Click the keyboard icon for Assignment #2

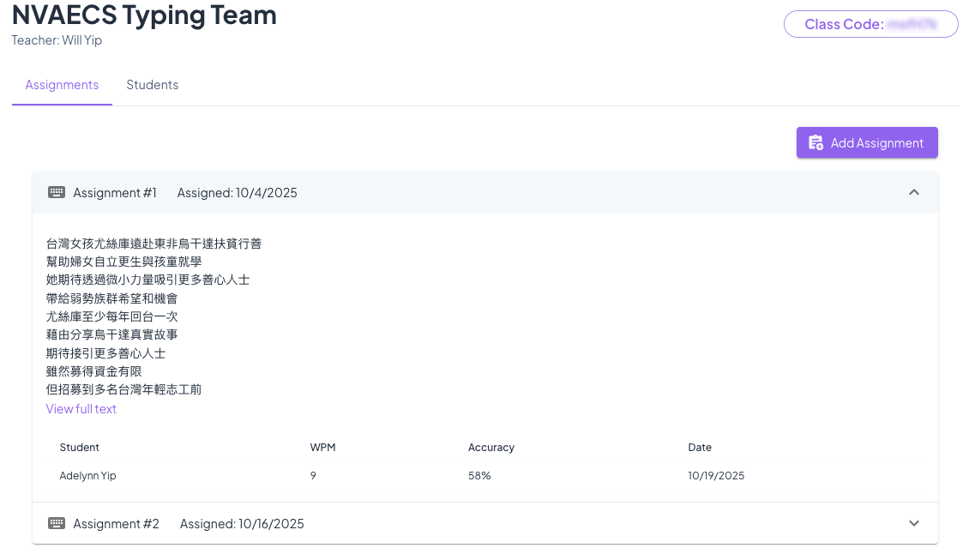coord(57,524)
